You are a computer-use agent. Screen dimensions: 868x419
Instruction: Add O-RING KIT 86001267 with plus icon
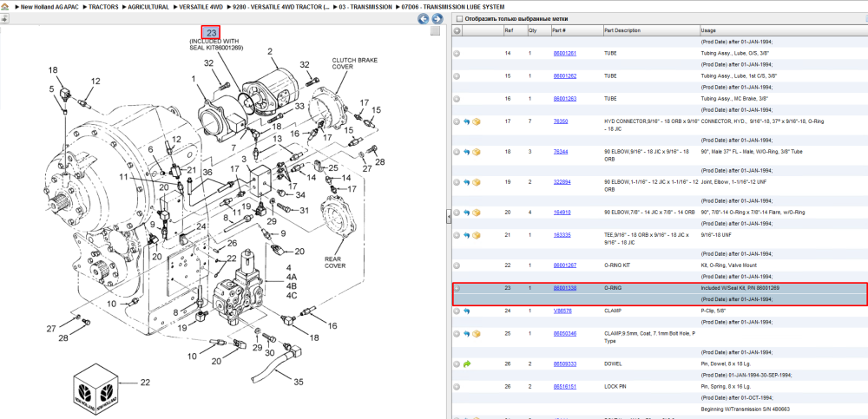[x=457, y=265]
